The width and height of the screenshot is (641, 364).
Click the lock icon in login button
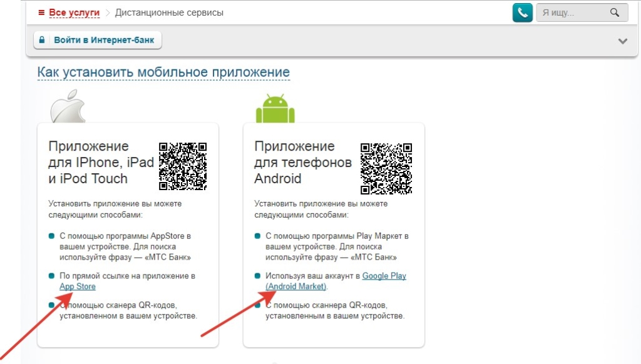[x=42, y=40]
